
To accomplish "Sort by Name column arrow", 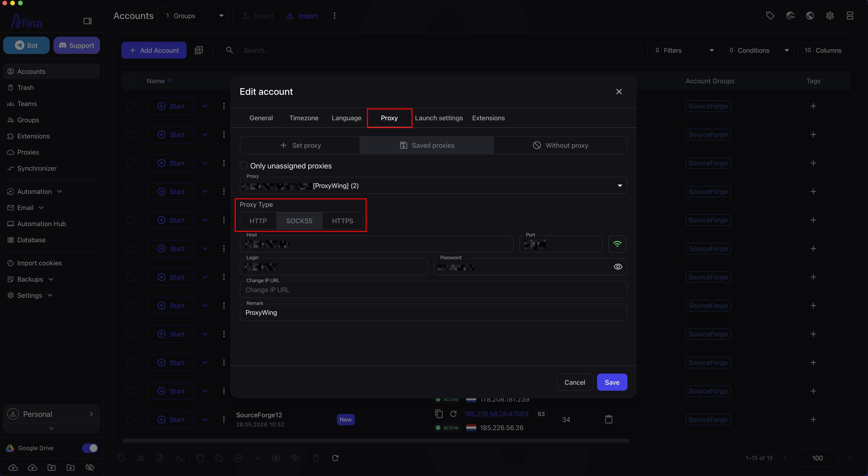I will coord(170,81).
